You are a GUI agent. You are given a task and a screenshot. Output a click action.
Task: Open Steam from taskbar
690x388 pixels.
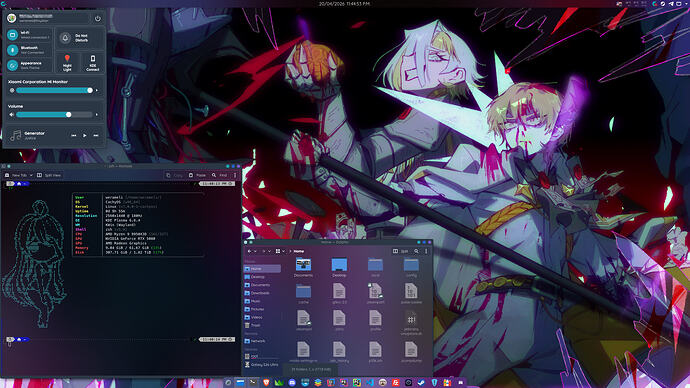(421, 383)
